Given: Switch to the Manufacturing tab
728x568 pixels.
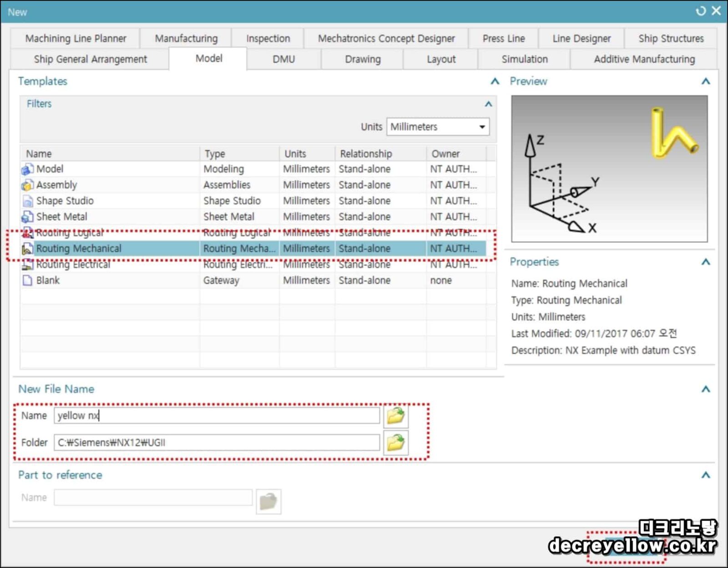Looking at the screenshot, I should coord(186,39).
